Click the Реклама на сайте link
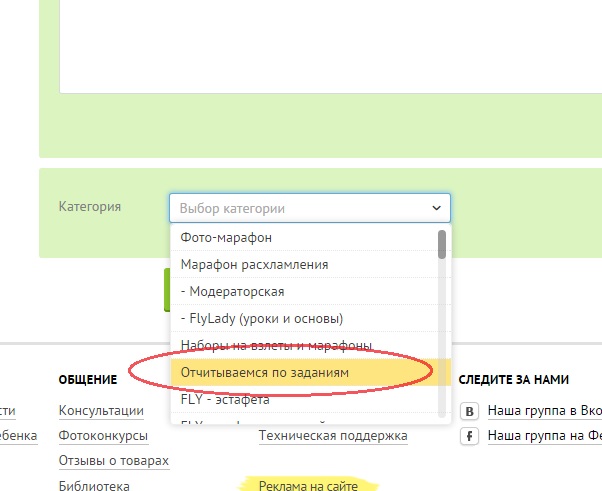The width and height of the screenshot is (602, 491). coord(307,486)
